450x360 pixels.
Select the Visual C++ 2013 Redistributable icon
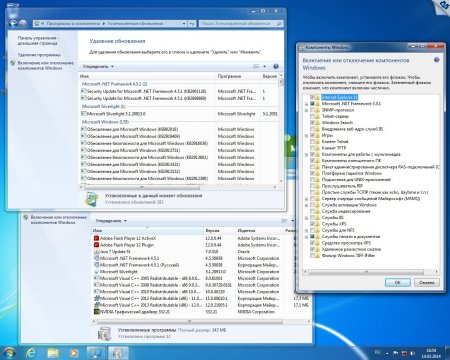[x=96, y=305]
